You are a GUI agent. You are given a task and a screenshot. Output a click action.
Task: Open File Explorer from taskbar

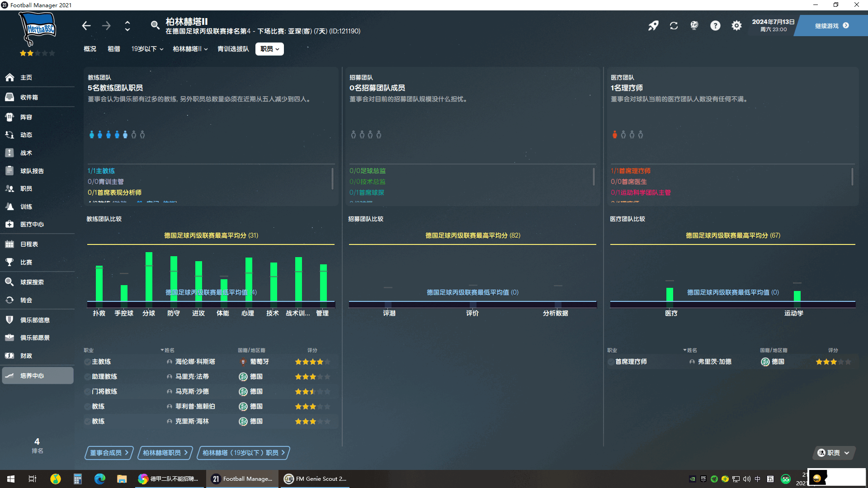[x=122, y=479]
